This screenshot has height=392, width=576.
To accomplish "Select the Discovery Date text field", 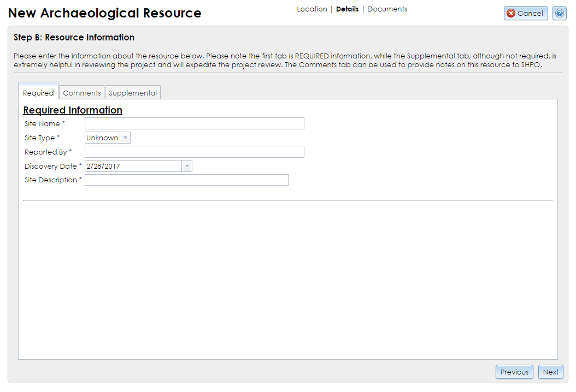I will [131, 166].
